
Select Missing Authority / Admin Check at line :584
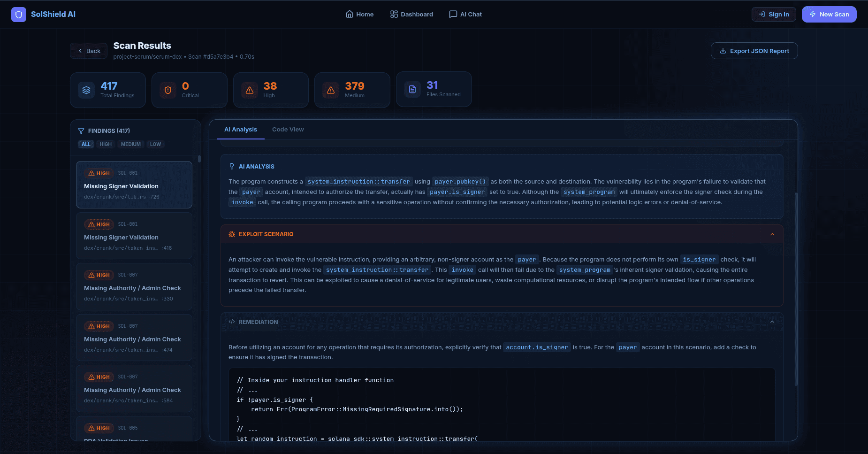pyautogui.click(x=134, y=388)
